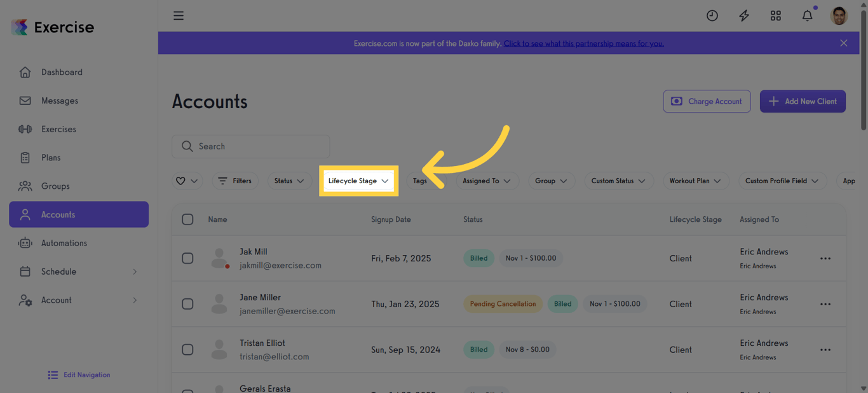
Task: Click the Groups sidebar icon
Action: (x=25, y=186)
